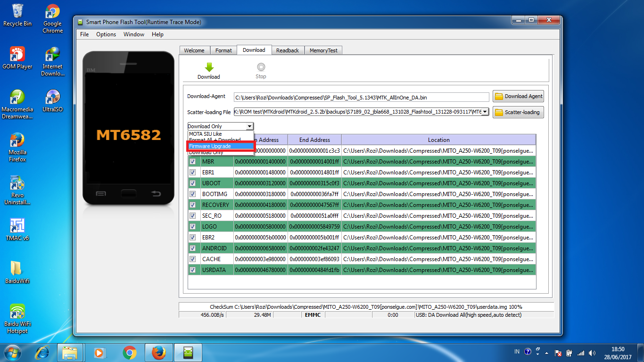This screenshot has height=362, width=644.
Task: Open the taskbar clock showing 18:50
Action: pyautogui.click(x=618, y=353)
